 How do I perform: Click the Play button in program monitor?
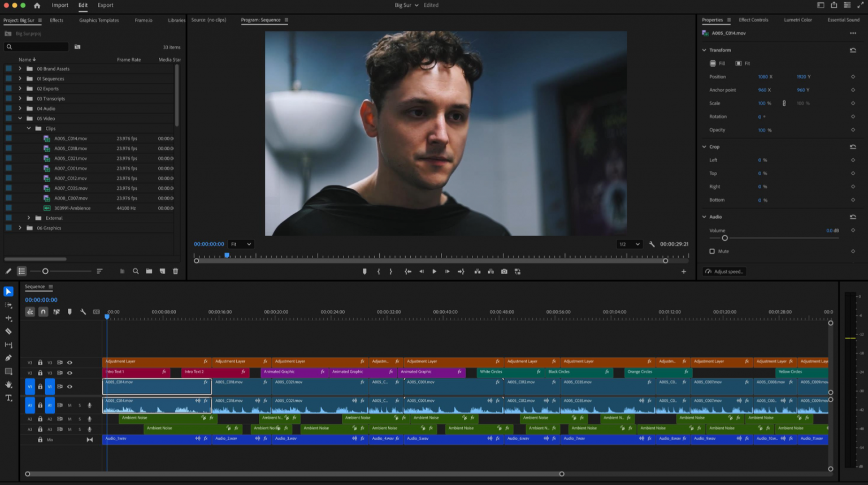[434, 271]
